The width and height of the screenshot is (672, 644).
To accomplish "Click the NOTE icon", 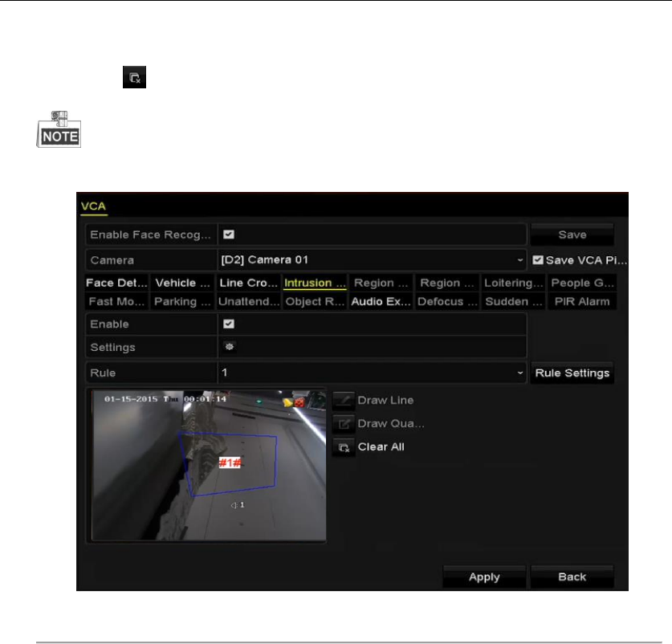I will click(x=59, y=129).
